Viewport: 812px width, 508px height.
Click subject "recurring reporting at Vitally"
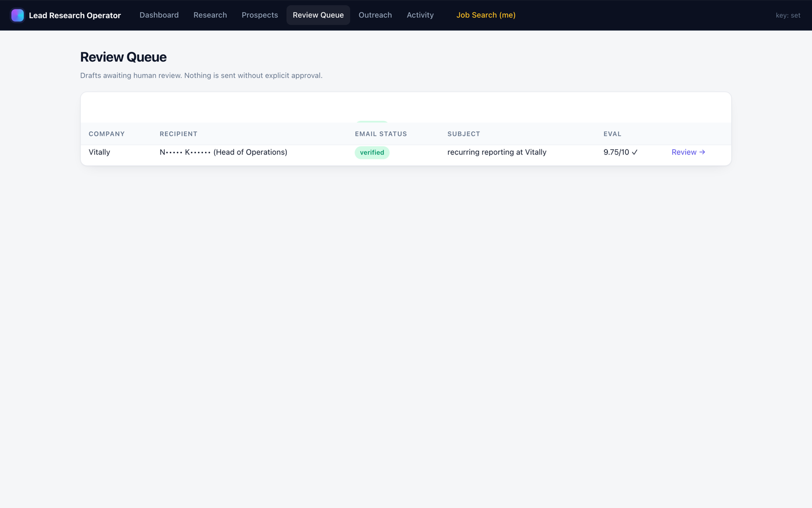click(497, 152)
